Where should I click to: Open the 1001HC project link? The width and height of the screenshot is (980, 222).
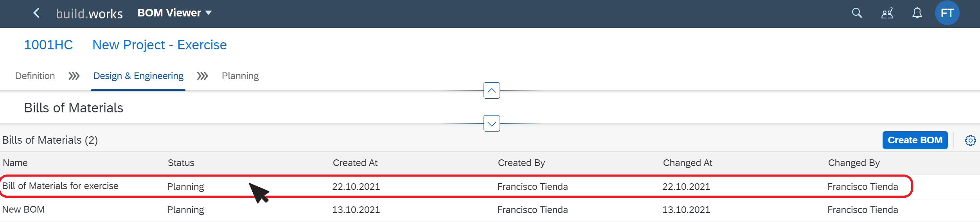tap(49, 45)
